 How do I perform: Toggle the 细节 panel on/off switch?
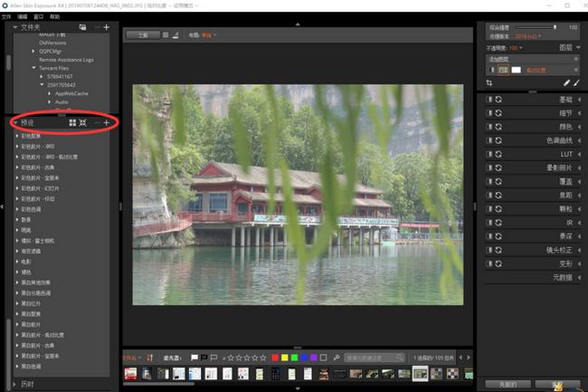coord(489,113)
